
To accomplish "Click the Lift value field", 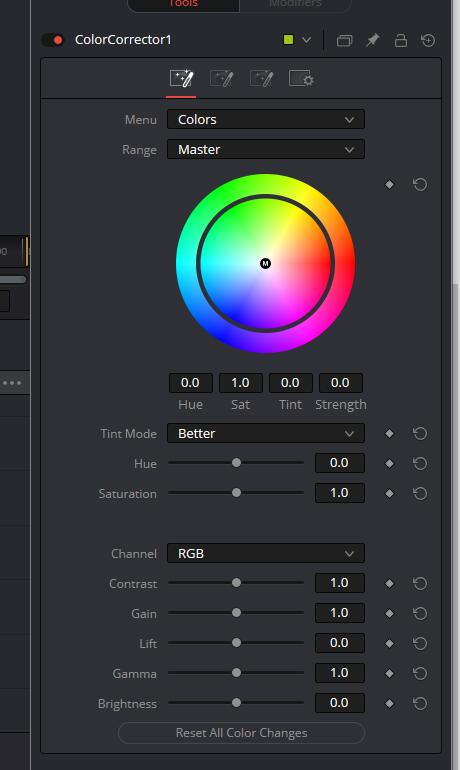I will click(x=340, y=643).
